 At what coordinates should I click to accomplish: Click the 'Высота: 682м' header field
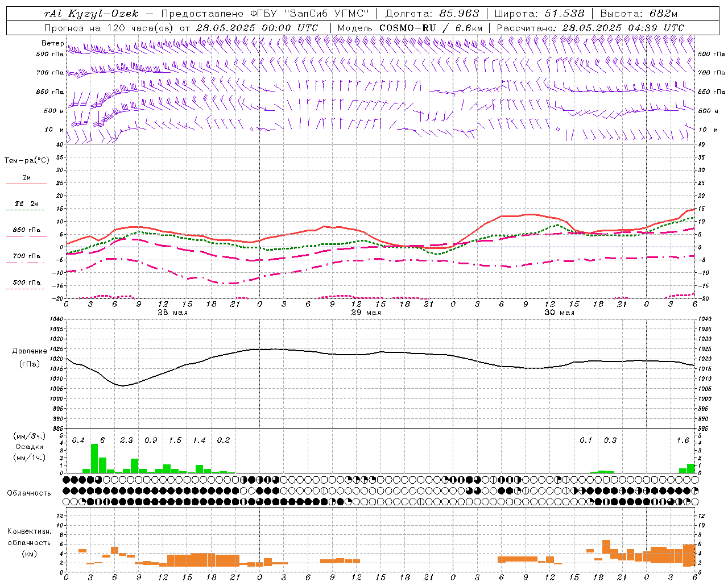[x=639, y=14]
